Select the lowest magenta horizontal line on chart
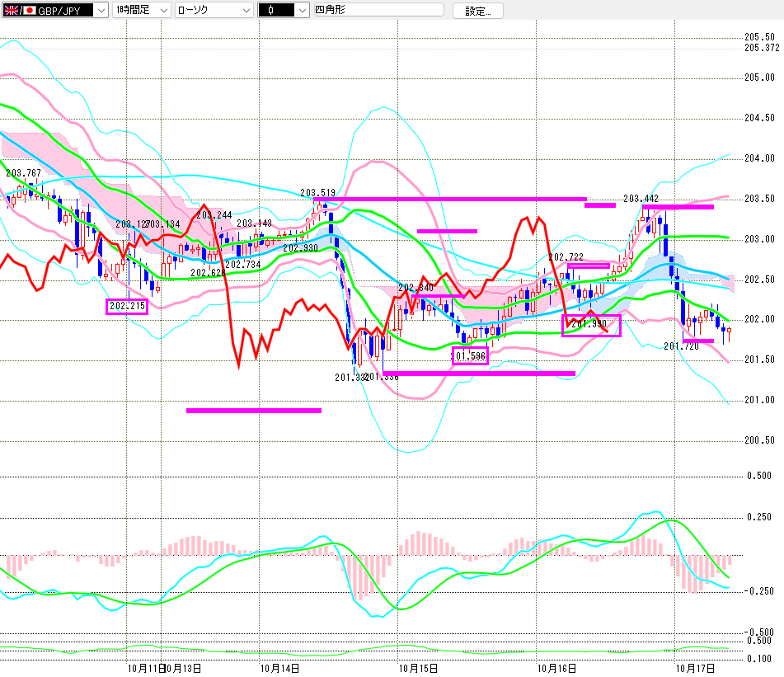 tap(253, 410)
